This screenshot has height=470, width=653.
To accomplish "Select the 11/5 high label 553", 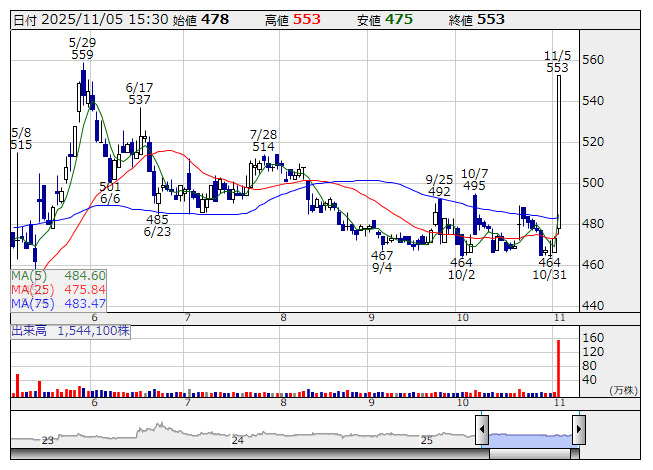I will pos(557,67).
